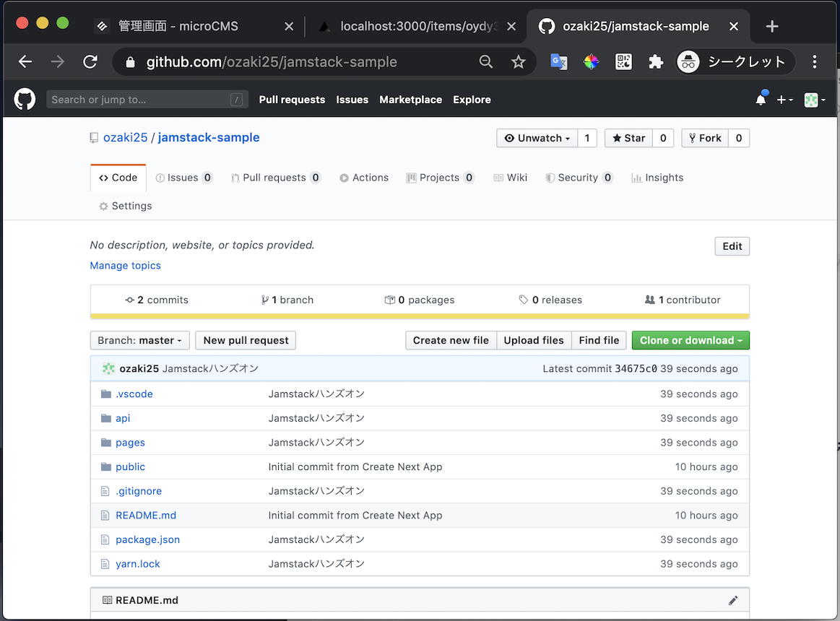
Task: Toggle Unwatch for this repository
Action: 537,138
